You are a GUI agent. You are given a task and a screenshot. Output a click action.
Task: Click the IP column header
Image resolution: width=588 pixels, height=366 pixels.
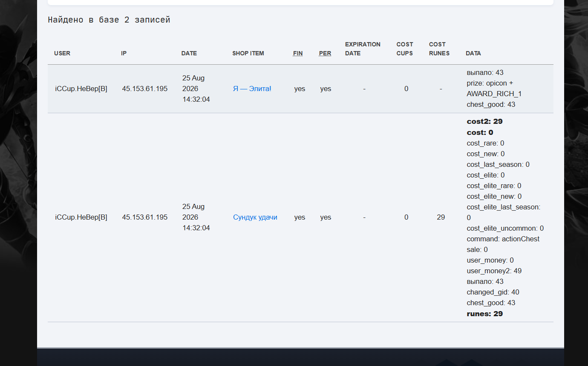click(124, 53)
